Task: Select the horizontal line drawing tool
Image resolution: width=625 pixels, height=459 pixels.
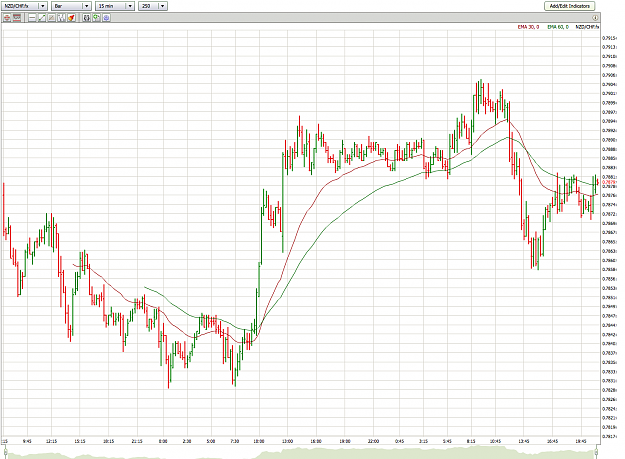Action: (32, 18)
